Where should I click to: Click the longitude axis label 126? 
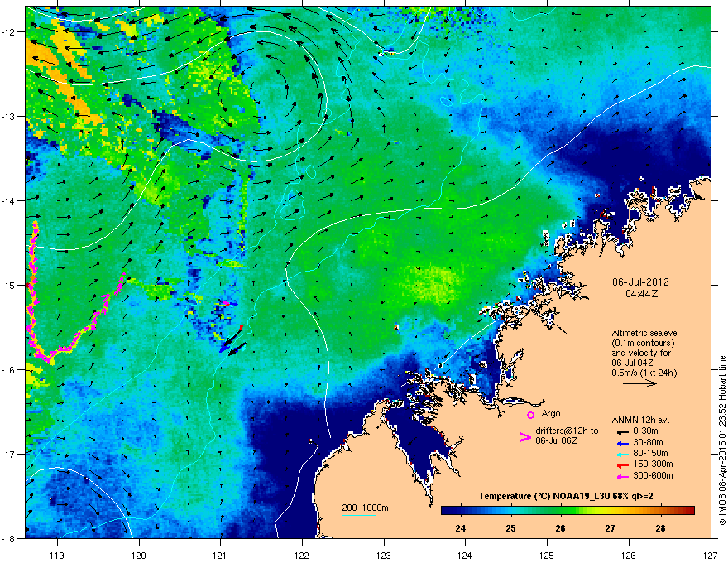[629, 556]
